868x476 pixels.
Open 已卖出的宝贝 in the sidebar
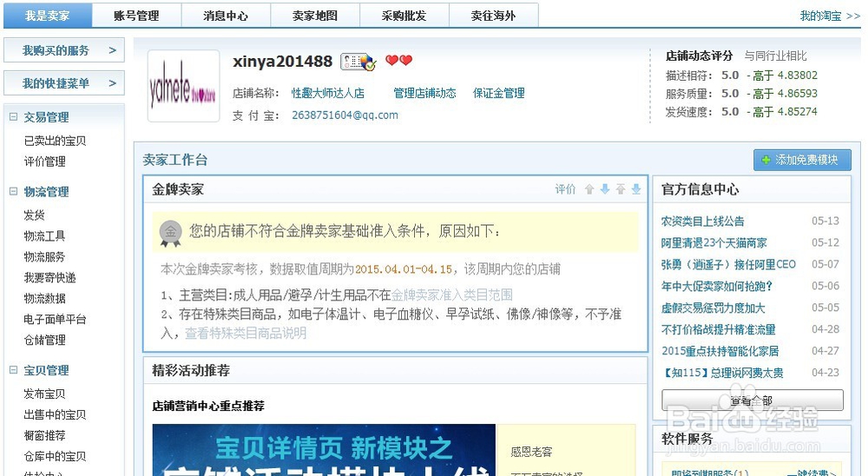pos(55,141)
